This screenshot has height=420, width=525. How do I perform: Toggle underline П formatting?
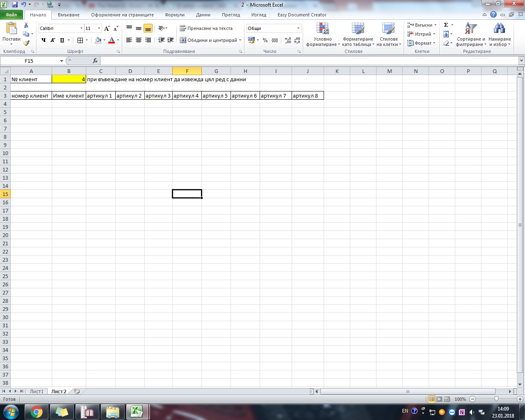(x=62, y=40)
